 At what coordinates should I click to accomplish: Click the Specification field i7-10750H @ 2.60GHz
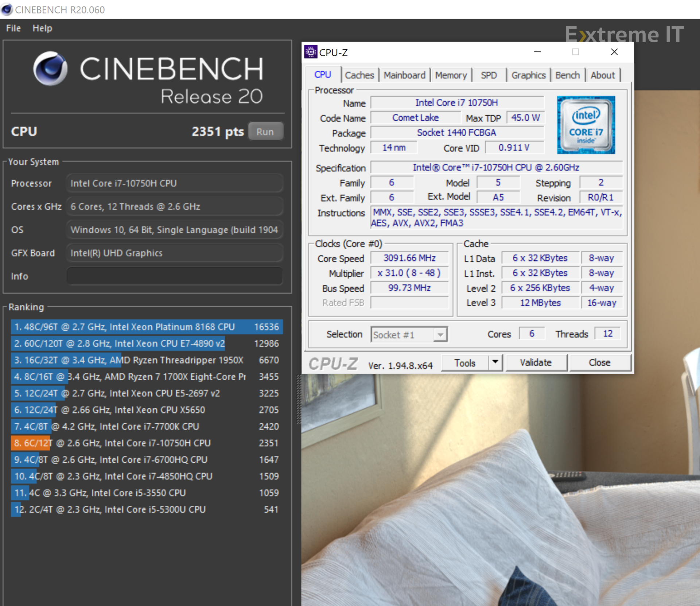click(496, 168)
